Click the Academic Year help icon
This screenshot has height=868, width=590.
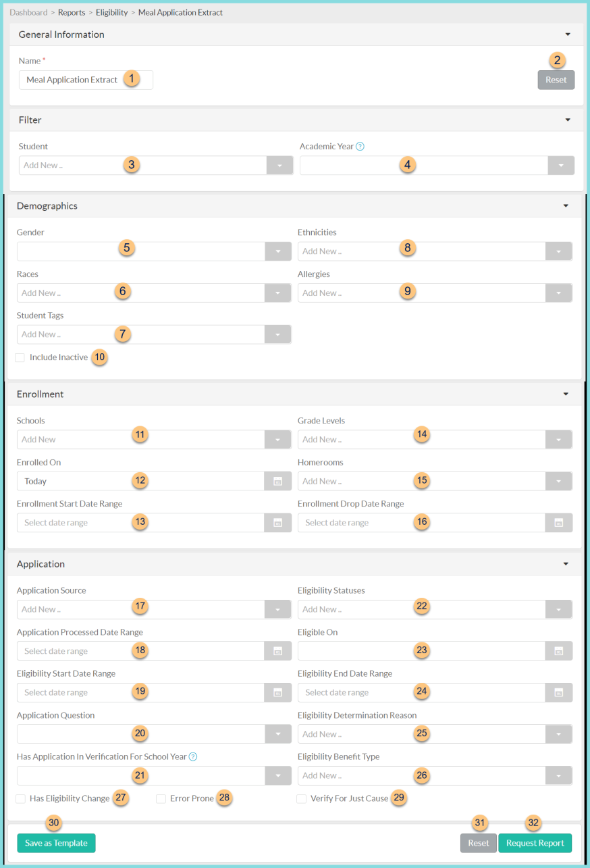coord(360,146)
